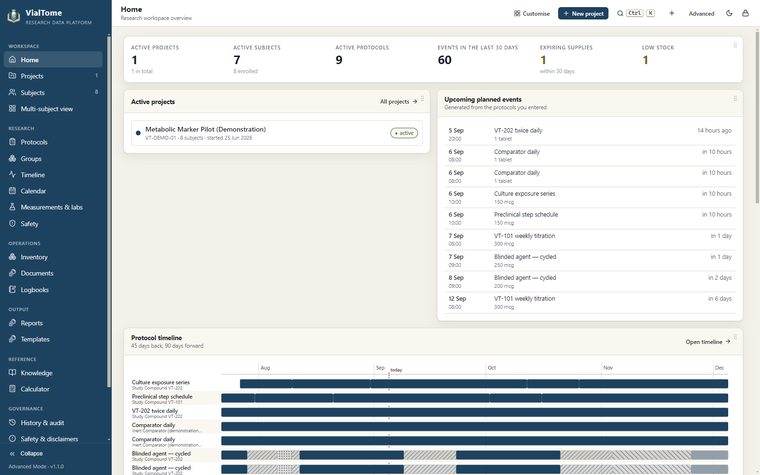This screenshot has height=475, width=760.
Task: Click the Timeline pulse icon
Action: tap(13, 174)
